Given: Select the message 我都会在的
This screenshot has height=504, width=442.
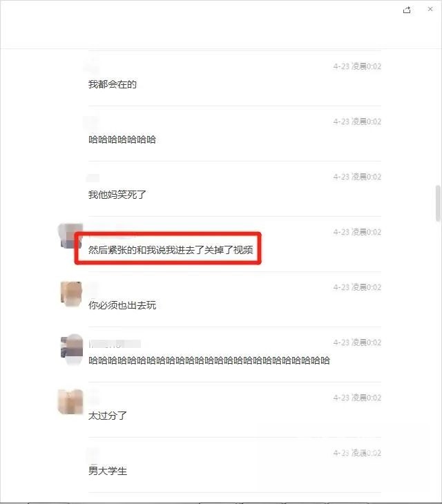Looking at the screenshot, I should click(x=112, y=84).
